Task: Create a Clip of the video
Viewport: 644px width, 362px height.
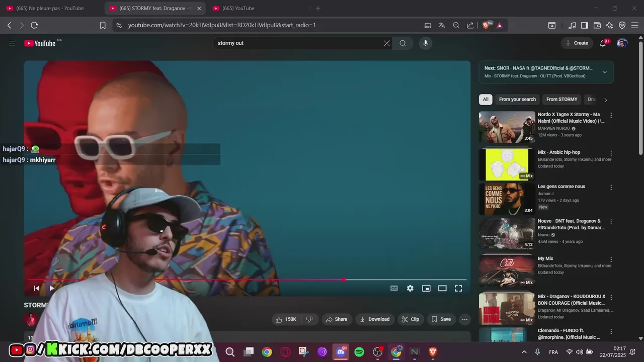Action: tap(410, 319)
